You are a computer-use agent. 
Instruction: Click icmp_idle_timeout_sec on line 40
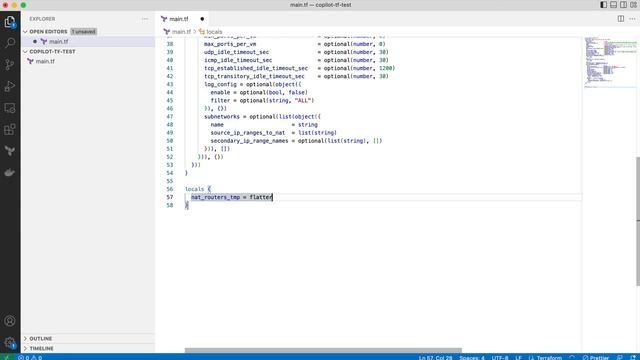238,60
